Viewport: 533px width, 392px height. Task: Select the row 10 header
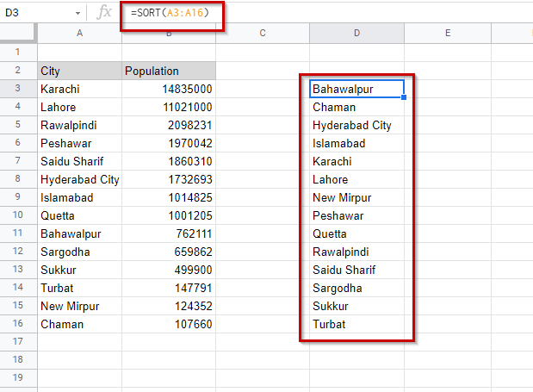click(x=18, y=215)
